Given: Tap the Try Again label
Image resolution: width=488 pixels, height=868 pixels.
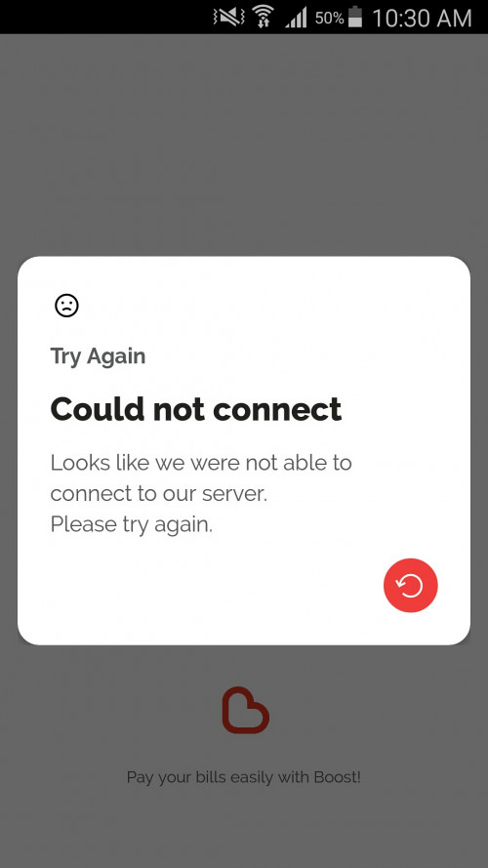Looking at the screenshot, I should pyautogui.click(x=98, y=356).
